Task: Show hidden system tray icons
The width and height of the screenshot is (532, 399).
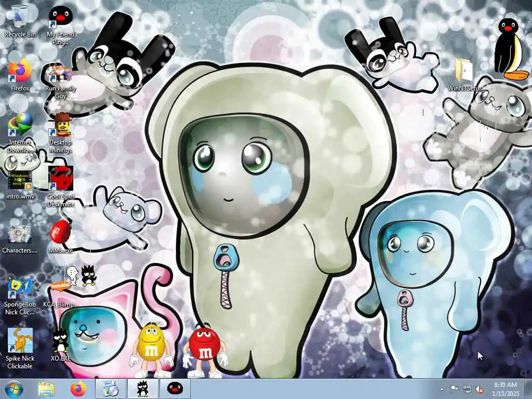Action: (x=442, y=389)
